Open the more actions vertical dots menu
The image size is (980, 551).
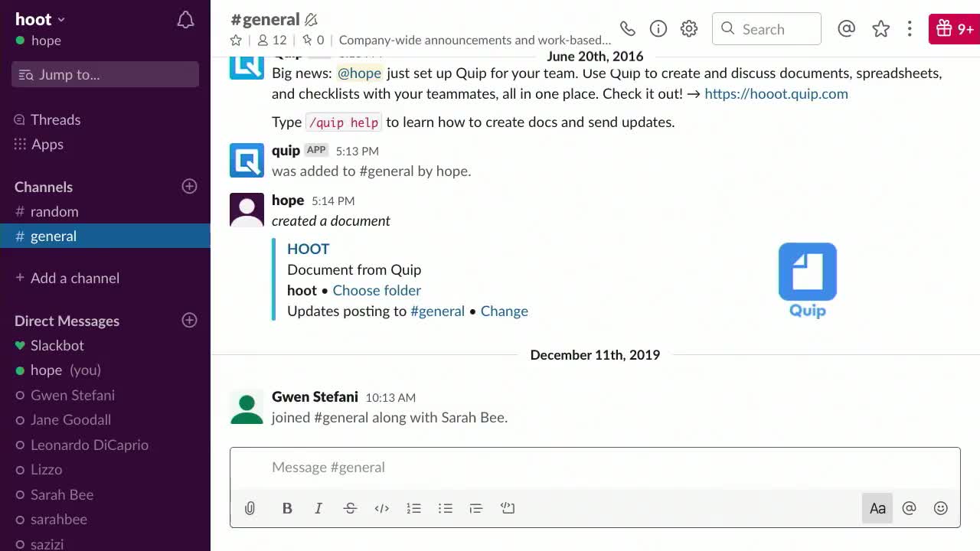point(910,29)
